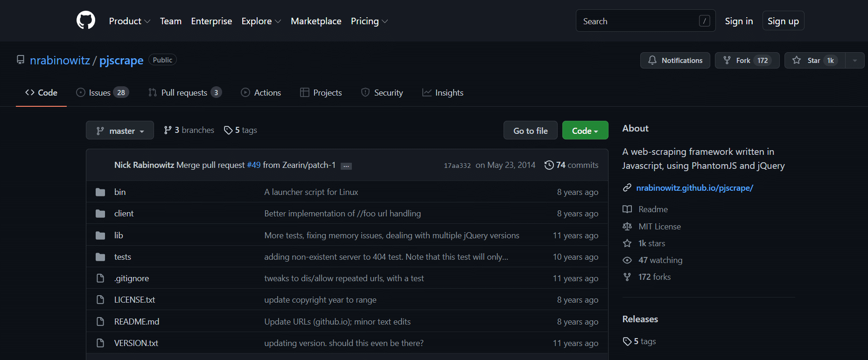Open the README.md file name
This screenshot has width=868, height=360.
pyautogui.click(x=137, y=322)
